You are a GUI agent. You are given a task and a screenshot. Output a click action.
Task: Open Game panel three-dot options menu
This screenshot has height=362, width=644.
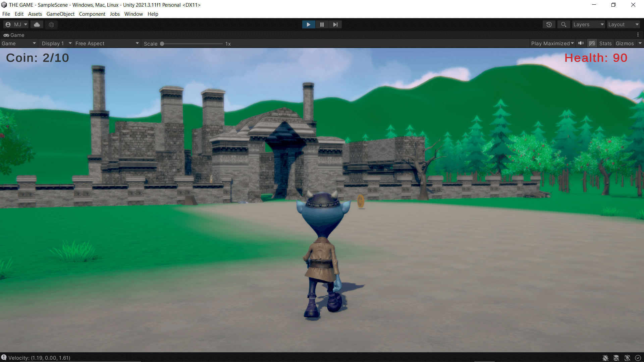coord(638,35)
